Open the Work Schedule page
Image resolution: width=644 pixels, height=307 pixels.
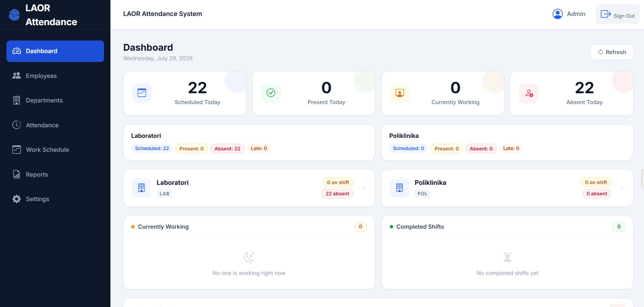tap(55, 149)
